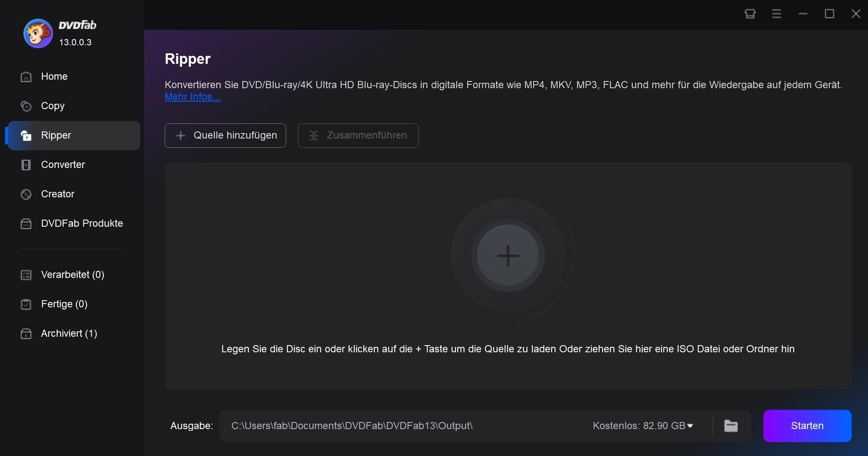Viewport: 868px width, 456px height.
Task: Click the Mehr Infos hyperlink
Action: 192,96
